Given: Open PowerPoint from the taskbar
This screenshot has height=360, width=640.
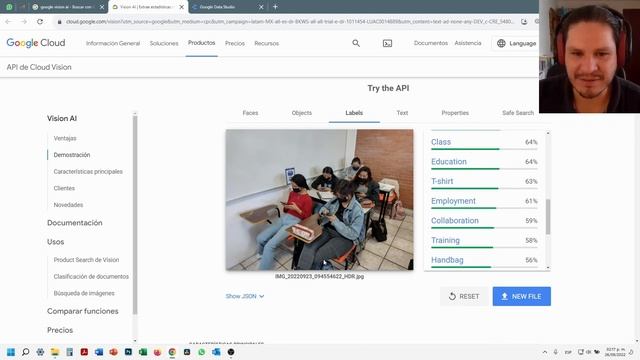Looking at the screenshot, I should tap(113, 352).
